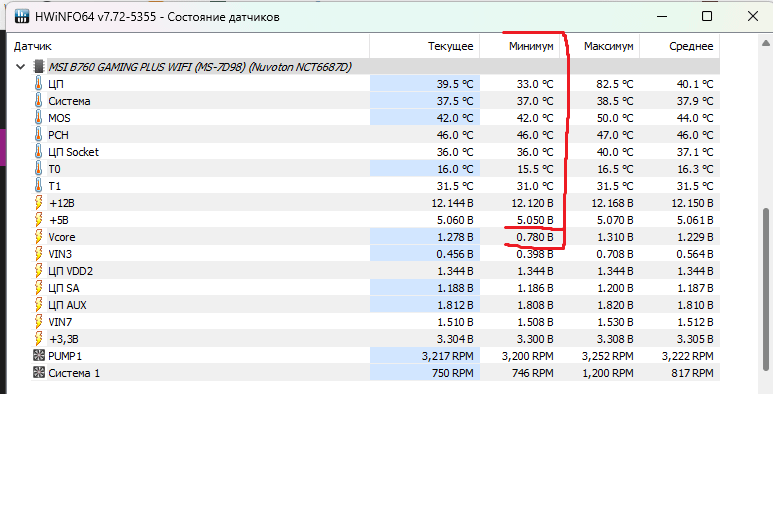Click the T0 minimum value 15.5 °C
Viewport: 773px width, 523px height.
[535, 169]
